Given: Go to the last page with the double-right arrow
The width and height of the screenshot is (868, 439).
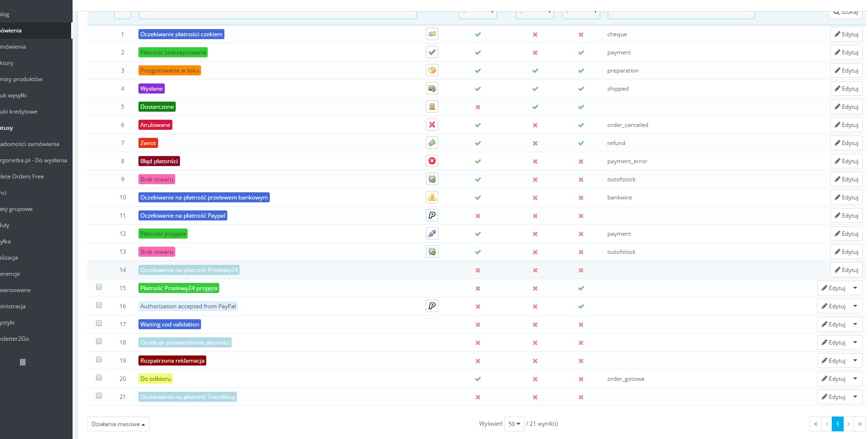Looking at the screenshot, I should [860, 424].
